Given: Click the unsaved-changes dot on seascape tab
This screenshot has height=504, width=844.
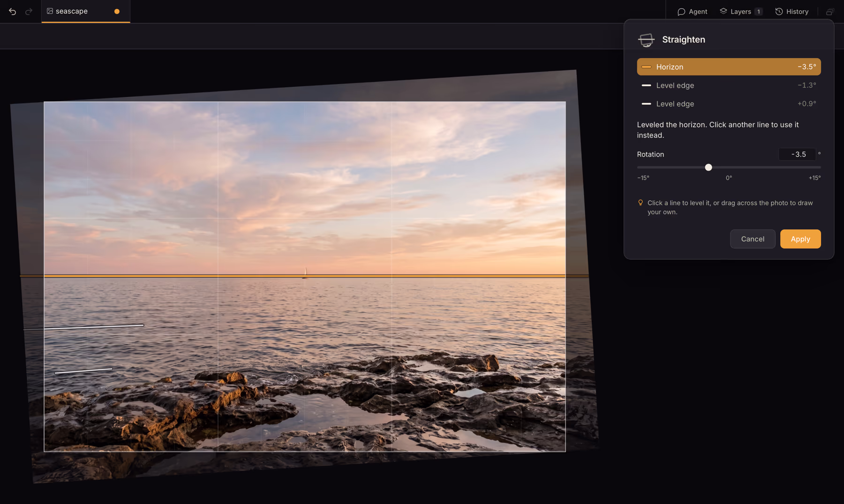Looking at the screenshot, I should [117, 11].
